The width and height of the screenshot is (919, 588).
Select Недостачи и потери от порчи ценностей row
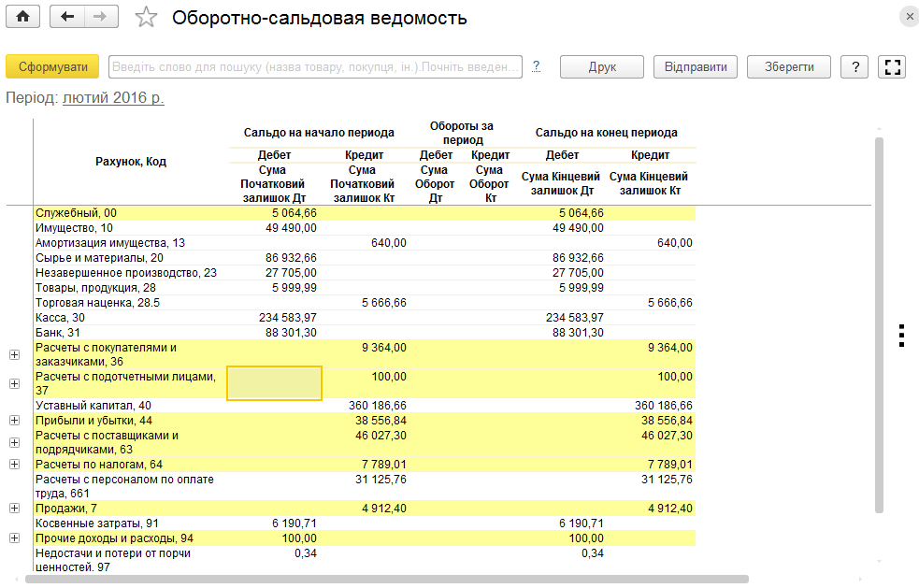[x=365, y=560]
